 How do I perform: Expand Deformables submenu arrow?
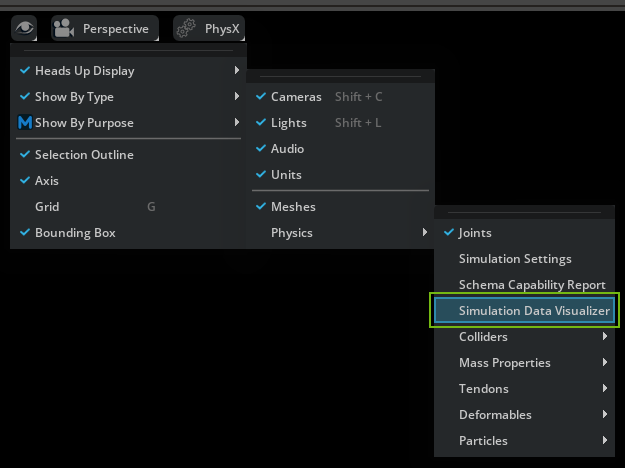[x=605, y=414]
